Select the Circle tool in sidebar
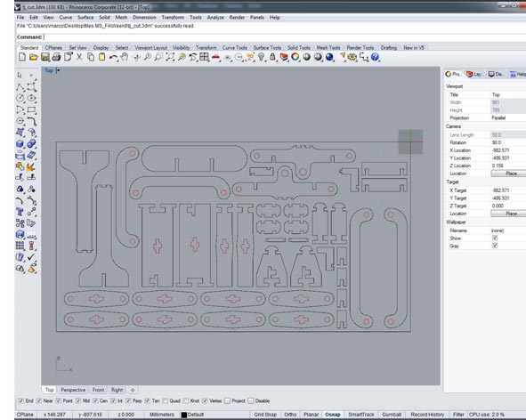Viewport: 526px width, 420px height. pyautogui.click(x=20, y=98)
